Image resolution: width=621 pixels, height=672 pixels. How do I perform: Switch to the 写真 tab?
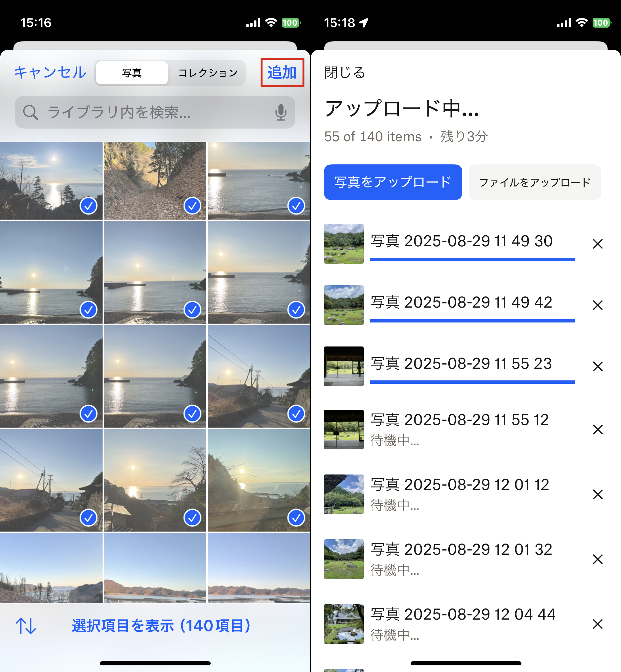(132, 73)
